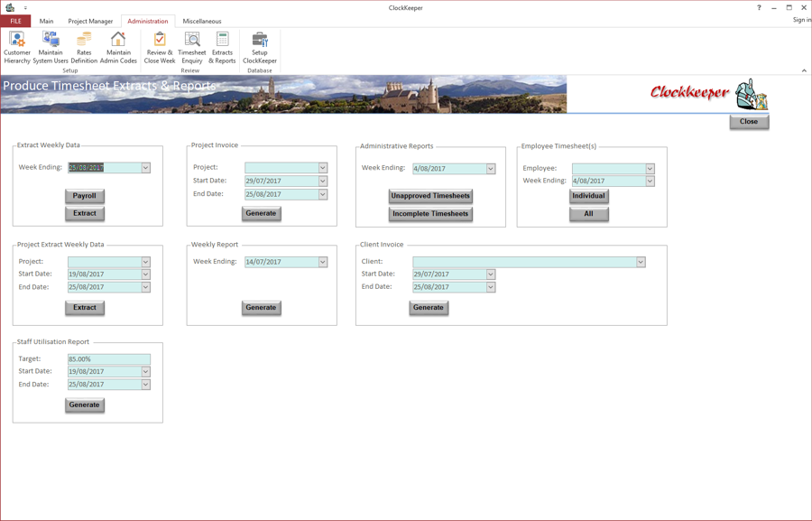Open Week Ending dropdown in Weekly Report

[x=323, y=262]
